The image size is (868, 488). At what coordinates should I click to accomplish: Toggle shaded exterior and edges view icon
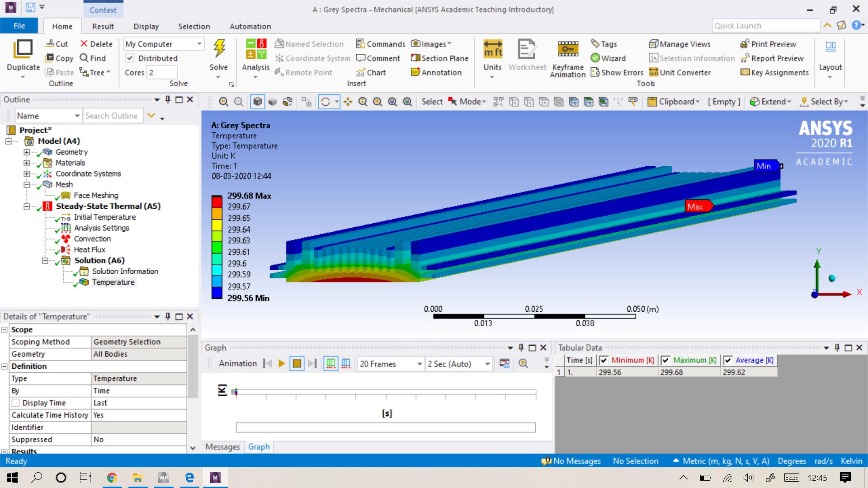pos(257,102)
